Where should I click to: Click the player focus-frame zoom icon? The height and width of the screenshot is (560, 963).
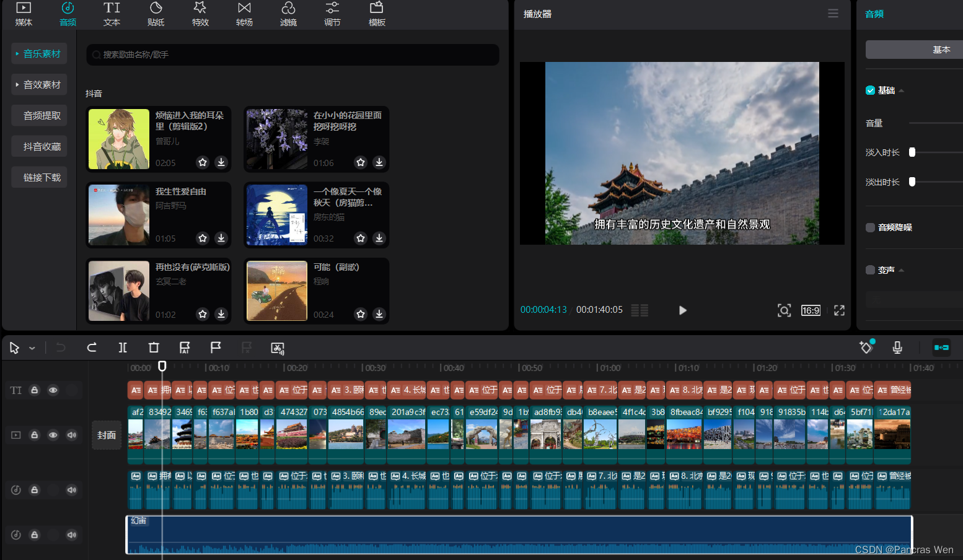pyautogui.click(x=784, y=310)
